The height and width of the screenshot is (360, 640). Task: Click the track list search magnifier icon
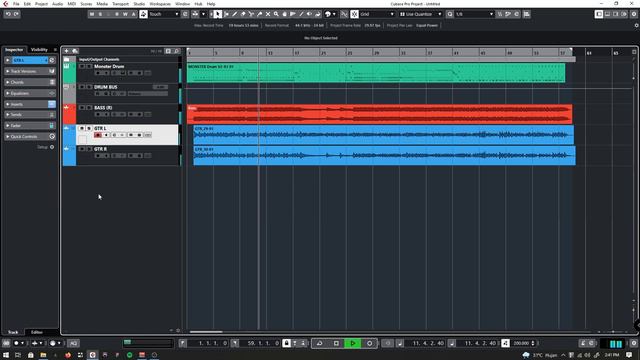[x=177, y=51]
